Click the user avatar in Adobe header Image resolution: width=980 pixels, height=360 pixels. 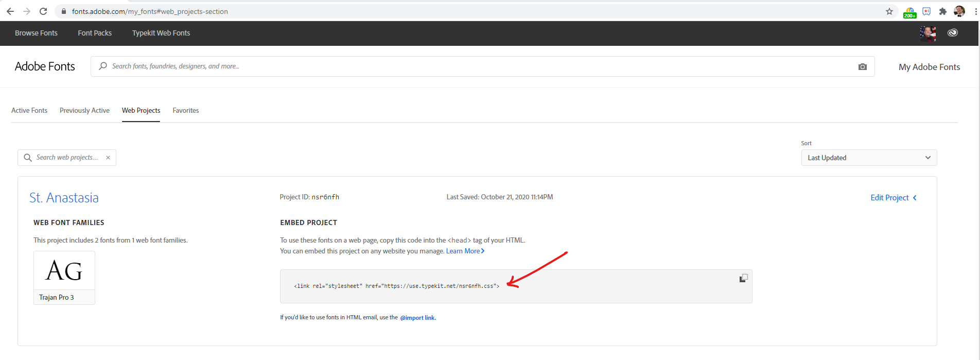[x=927, y=33]
